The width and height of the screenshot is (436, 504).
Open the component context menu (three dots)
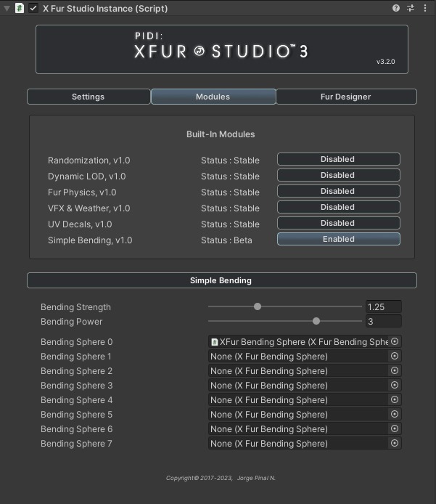(425, 9)
